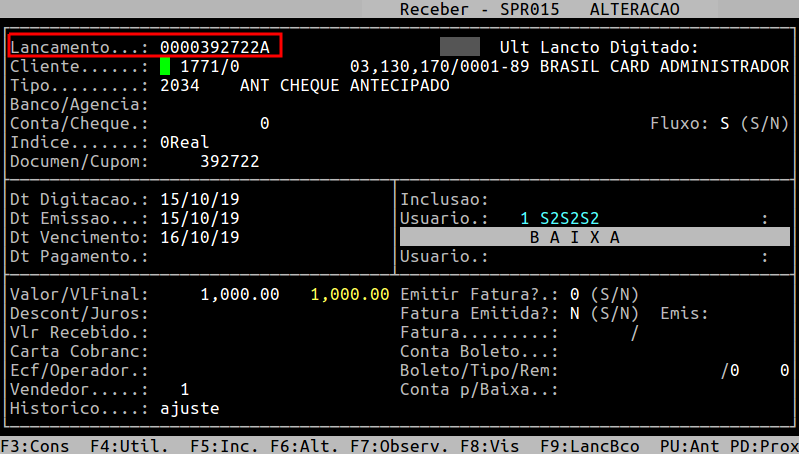
Task: Go to previous record with PU:Ant
Action: coord(690,444)
